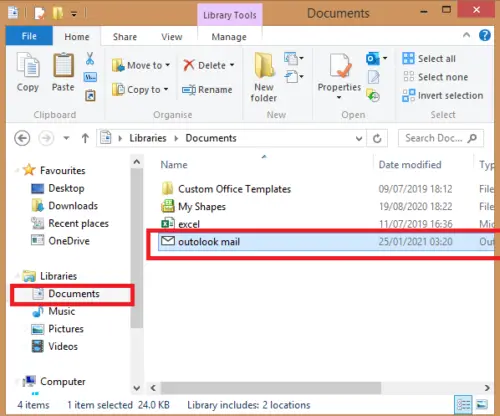Click Invert selection
This screenshot has width=500, height=416.
[443, 96]
